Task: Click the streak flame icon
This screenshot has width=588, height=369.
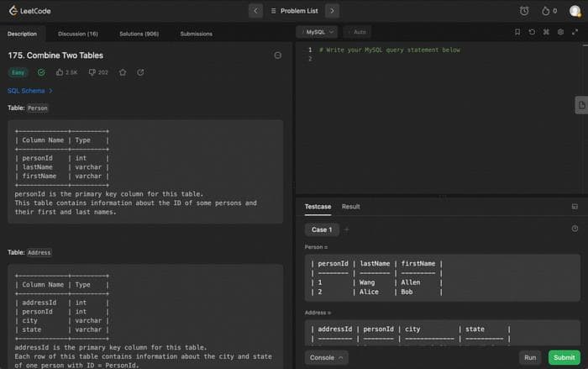Action: pyautogui.click(x=545, y=11)
